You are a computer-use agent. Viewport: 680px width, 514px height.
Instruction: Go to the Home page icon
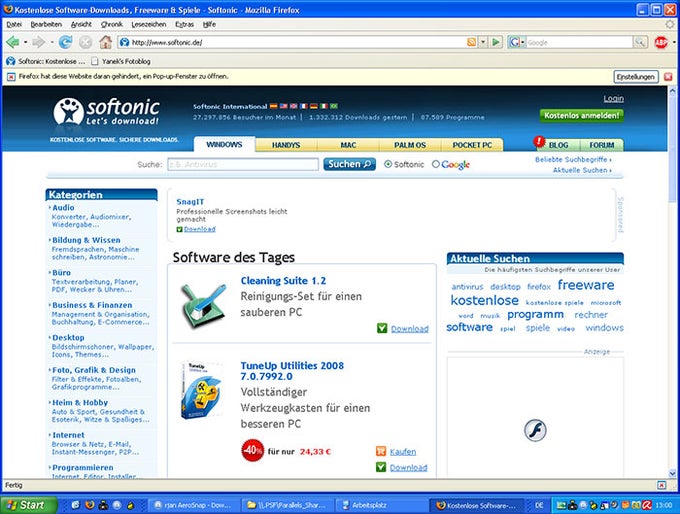(x=105, y=42)
